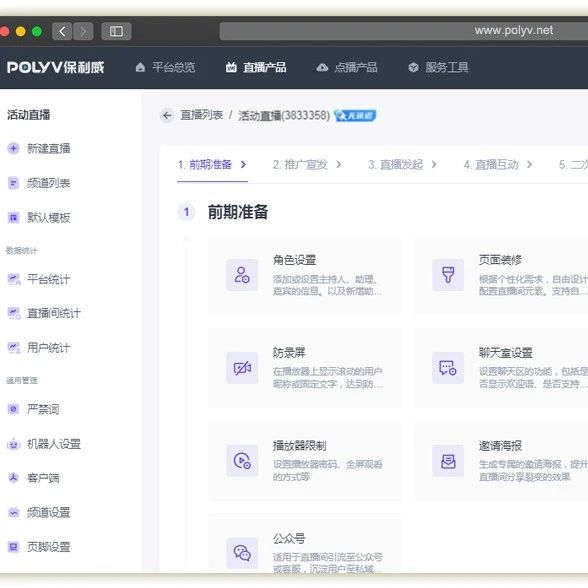Click the back arrow beside 直播列表
Image resolution: width=588 pixels, height=588 pixels.
click(167, 115)
